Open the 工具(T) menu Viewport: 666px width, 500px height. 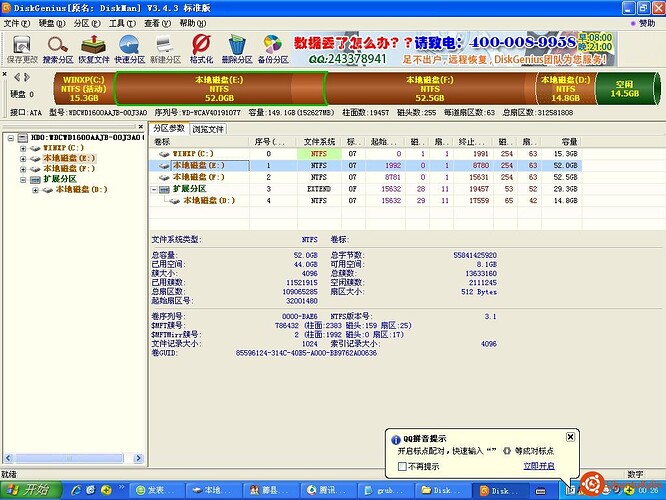click(122, 22)
